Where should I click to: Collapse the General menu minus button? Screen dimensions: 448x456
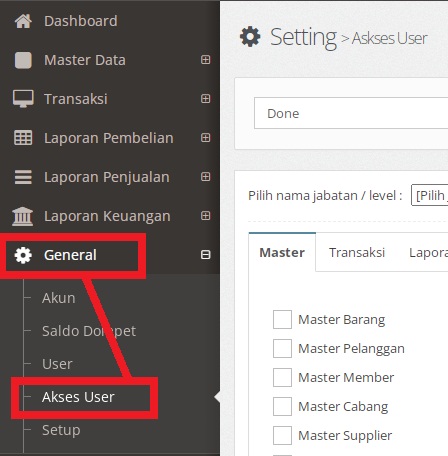(206, 255)
